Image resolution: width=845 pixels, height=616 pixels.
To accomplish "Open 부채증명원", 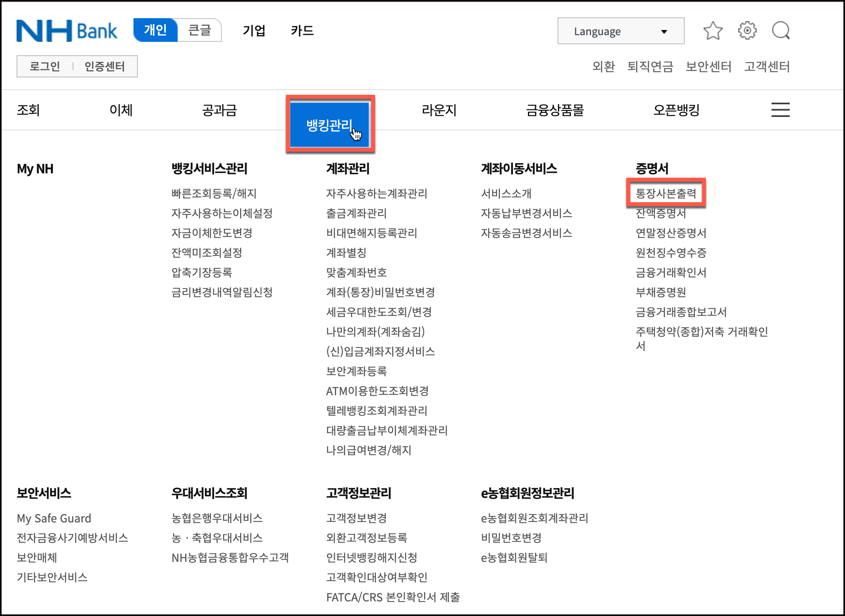I will [x=661, y=292].
